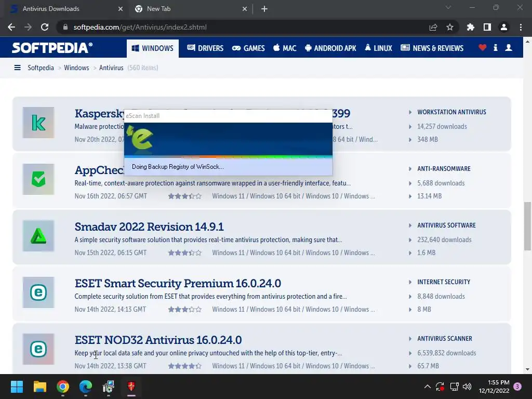532x399 pixels.
Task: Open the Chrome profile icon
Action: pos(504,27)
